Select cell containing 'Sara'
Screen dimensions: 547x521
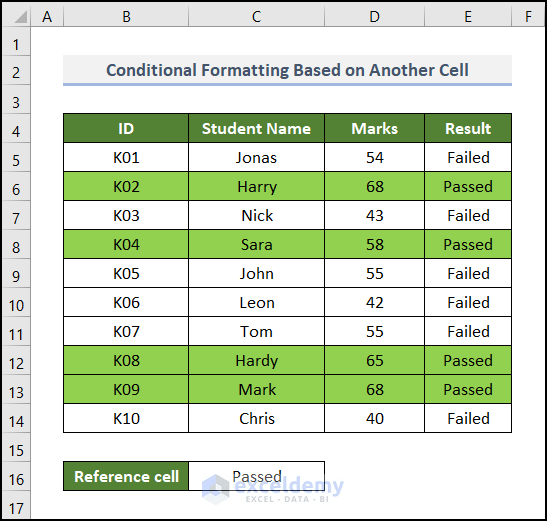tap(256, 244)
